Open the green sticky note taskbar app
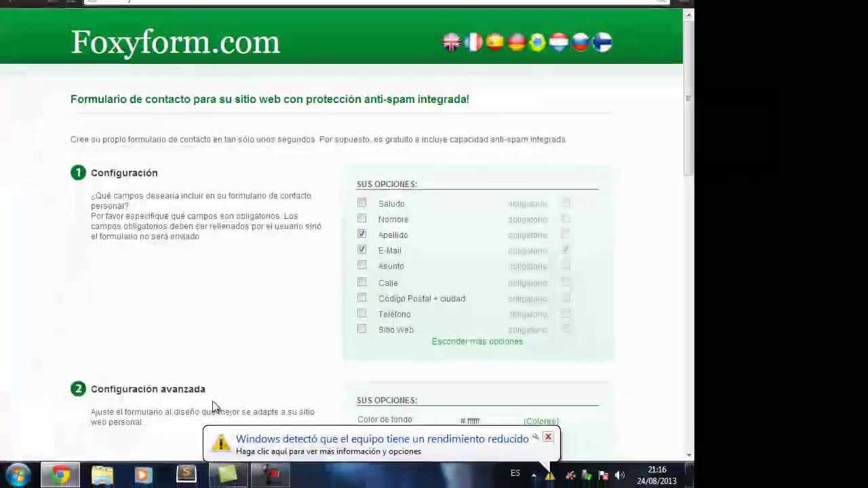The height and width of the screenshot is (488, 868). (x=228, y=474)
